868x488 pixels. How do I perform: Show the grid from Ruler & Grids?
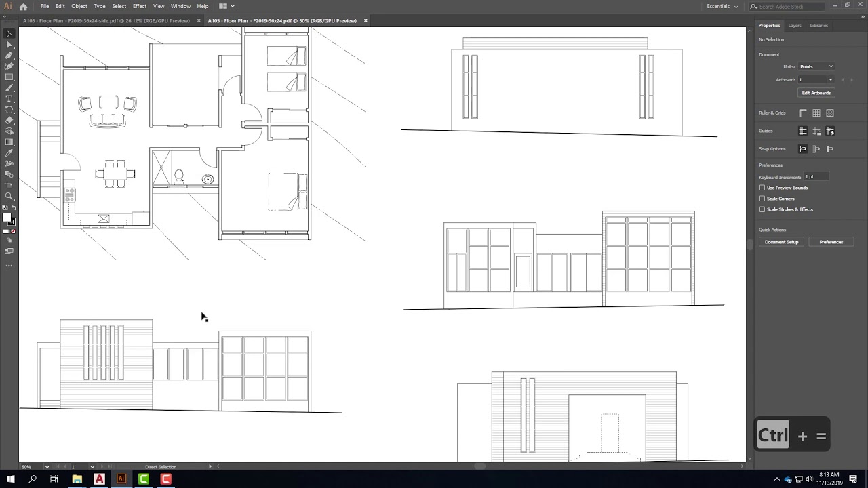click(816, 113)
